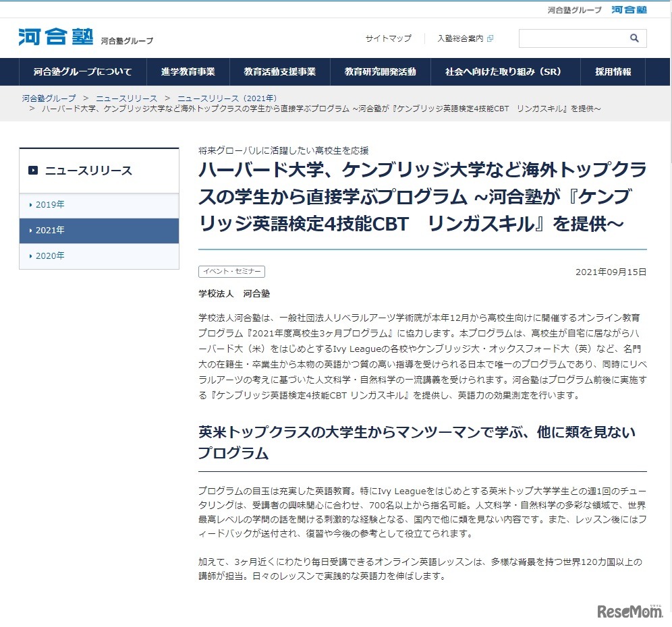Click the イベント・セミナー category tag

(x=231, y=271)
